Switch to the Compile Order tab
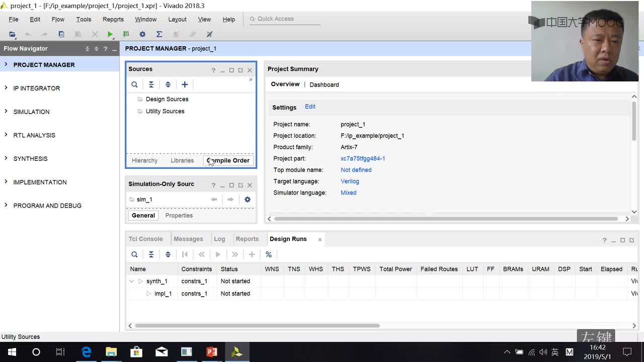This screenshot has height=362, width=644. click(228, 160)
